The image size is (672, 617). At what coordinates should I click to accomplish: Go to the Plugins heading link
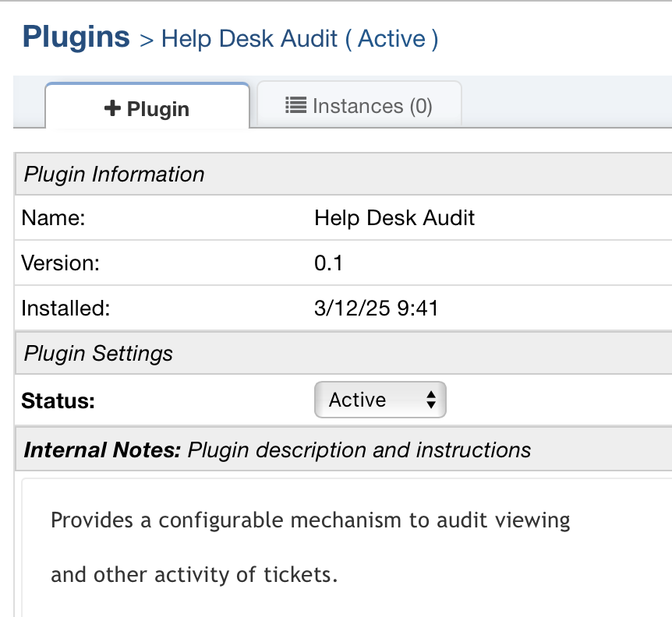pyautogui.click(x=76, y=37)
